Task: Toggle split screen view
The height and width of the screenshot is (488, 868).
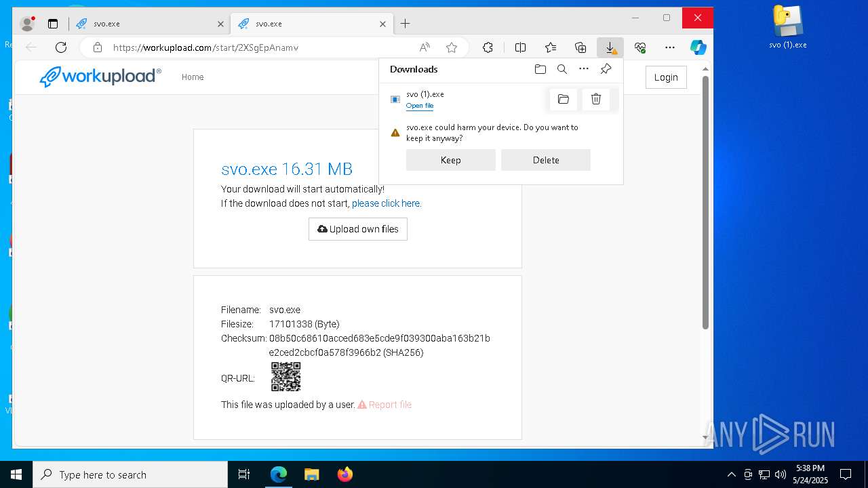Action: coord(520,47)
